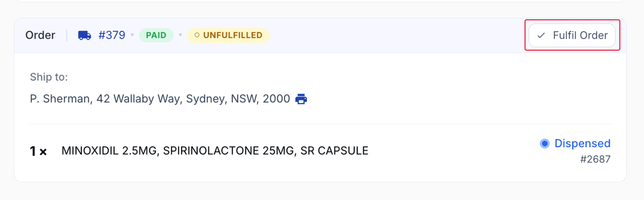Click the 'Ship to:' label
Viewport: 644px width, 200px height.
click(x=49, y=77)
